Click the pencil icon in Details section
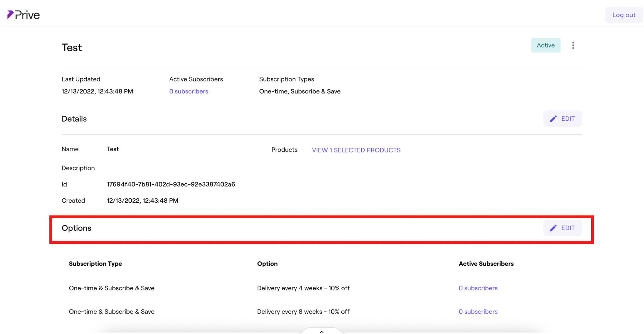The height and width of the screenshot is (334, 644). click(553, 119)
